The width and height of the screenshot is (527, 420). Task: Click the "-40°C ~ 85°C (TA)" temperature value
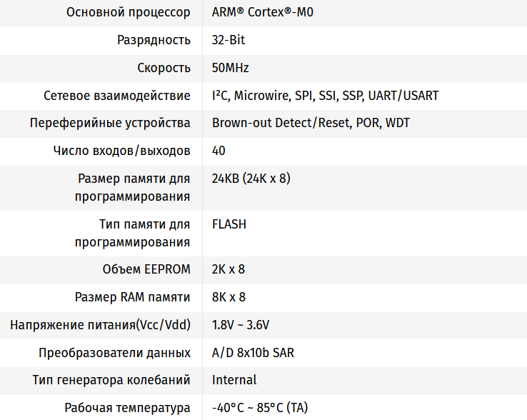point(260,408)
